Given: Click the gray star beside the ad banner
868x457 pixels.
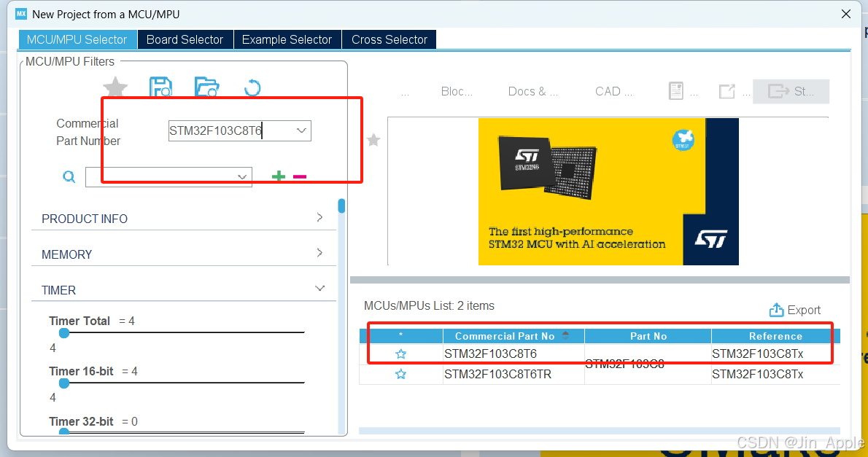Looking at the screenshot, I should pos(373,140).
